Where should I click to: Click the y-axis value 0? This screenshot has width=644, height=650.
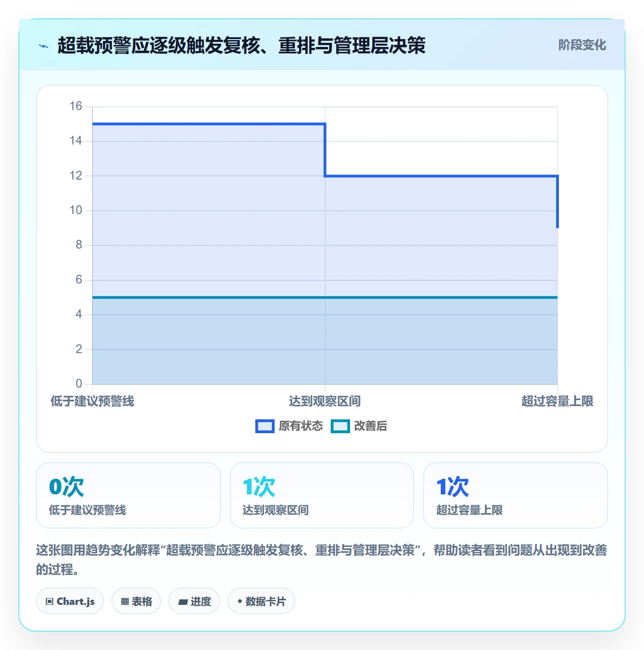click(x=79, y=383)
